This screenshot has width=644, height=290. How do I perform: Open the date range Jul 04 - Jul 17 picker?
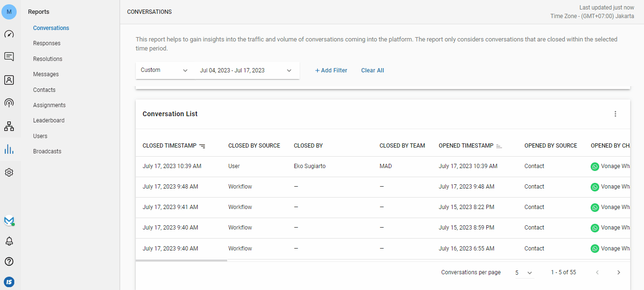coord(245,70)
